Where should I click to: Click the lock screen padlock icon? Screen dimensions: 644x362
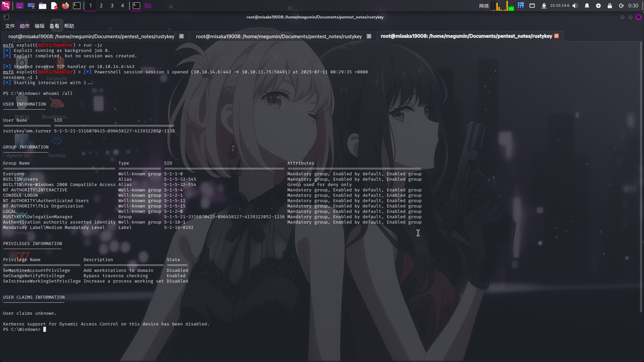pos(610,6)
